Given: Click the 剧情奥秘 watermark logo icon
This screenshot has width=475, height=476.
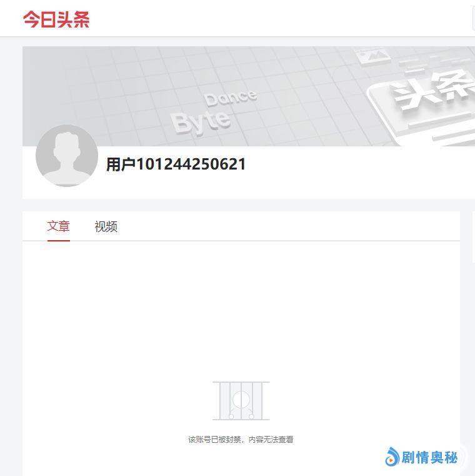Looking at the screenshot, I should (392, 457).
